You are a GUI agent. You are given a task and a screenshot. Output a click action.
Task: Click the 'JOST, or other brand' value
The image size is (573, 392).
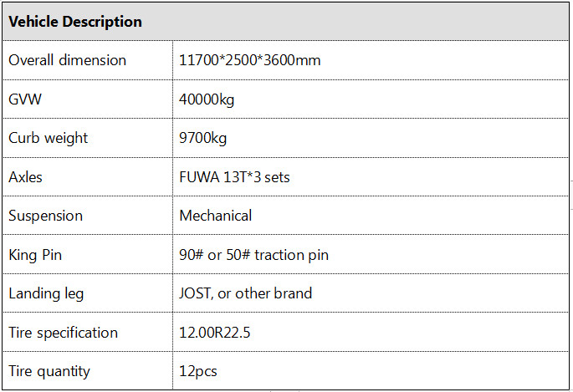245,293
